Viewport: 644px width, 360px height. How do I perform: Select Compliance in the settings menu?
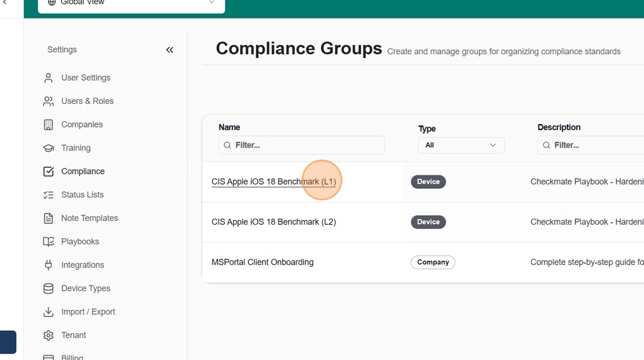point(83,171)
